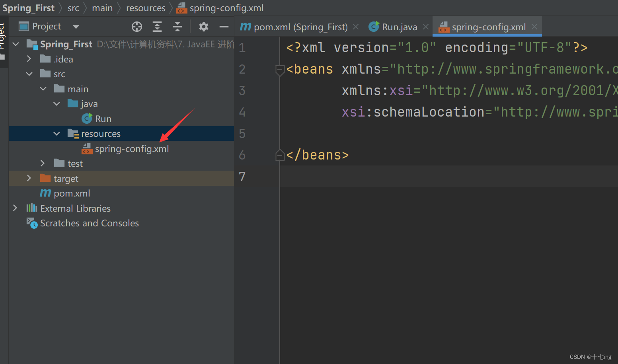Click spring-config.xml in the breadcrumb bar
This screenshot has width=618, height=364.
click(226, 8)
